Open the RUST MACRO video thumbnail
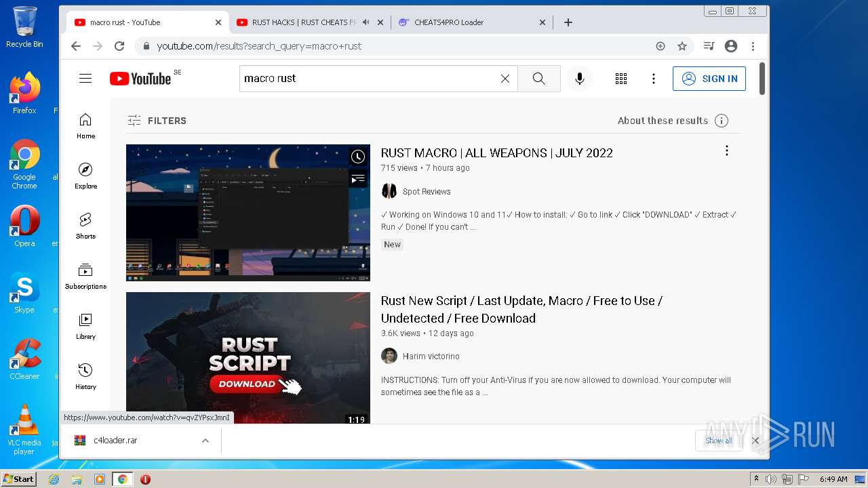 [x=248, y=213]
